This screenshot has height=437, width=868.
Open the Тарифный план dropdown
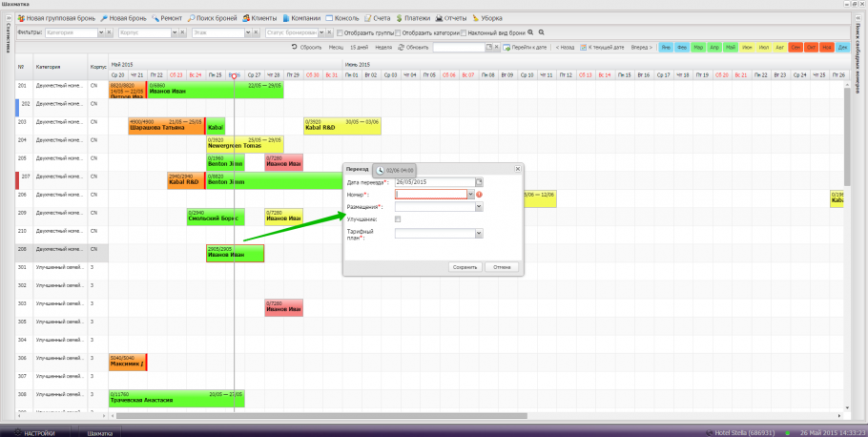(x=479, y=233)
